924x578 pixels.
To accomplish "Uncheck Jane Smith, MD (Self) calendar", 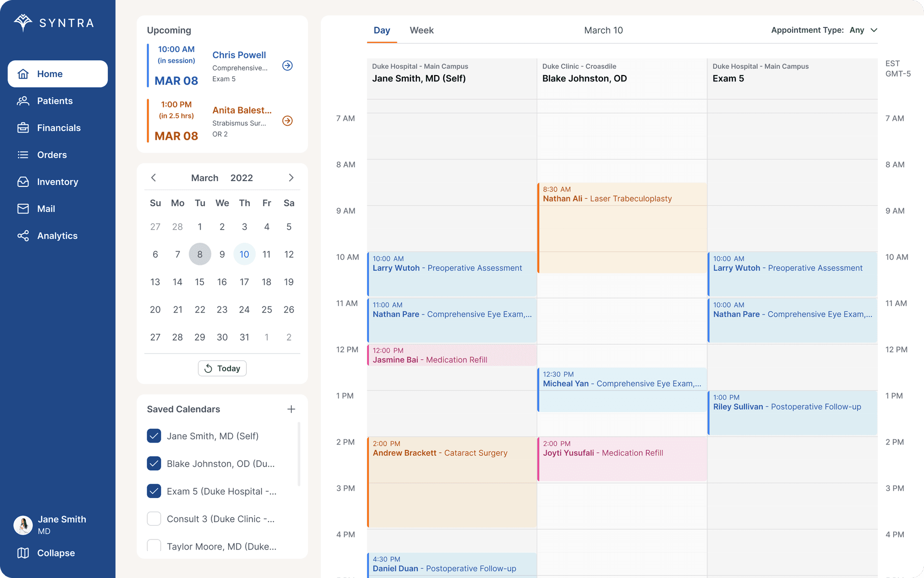I will click(x=154, y=436).
